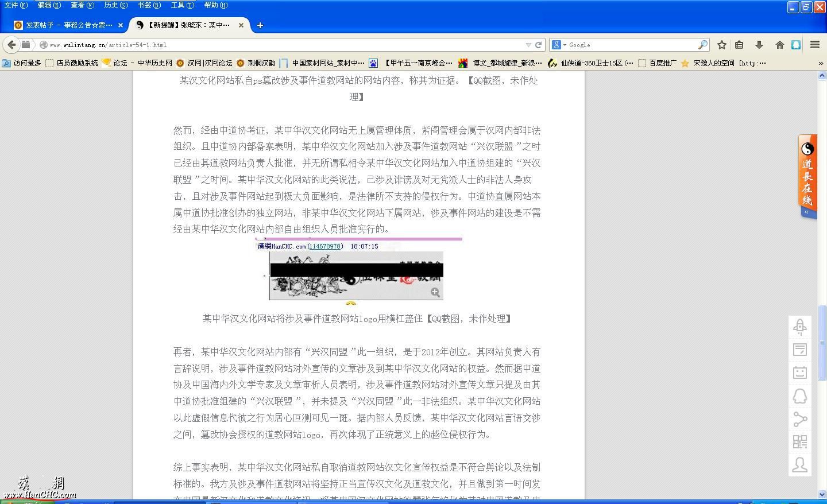Open a new tab with the + button
Screen dimensions: 827x504
pos(260,25)
